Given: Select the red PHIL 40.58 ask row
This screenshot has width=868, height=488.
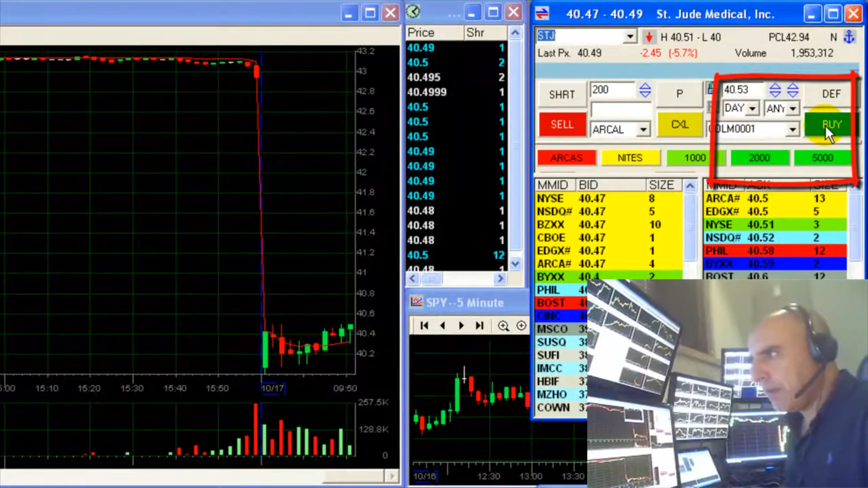Looking at the screenshot, I should [x=775, y=251].
